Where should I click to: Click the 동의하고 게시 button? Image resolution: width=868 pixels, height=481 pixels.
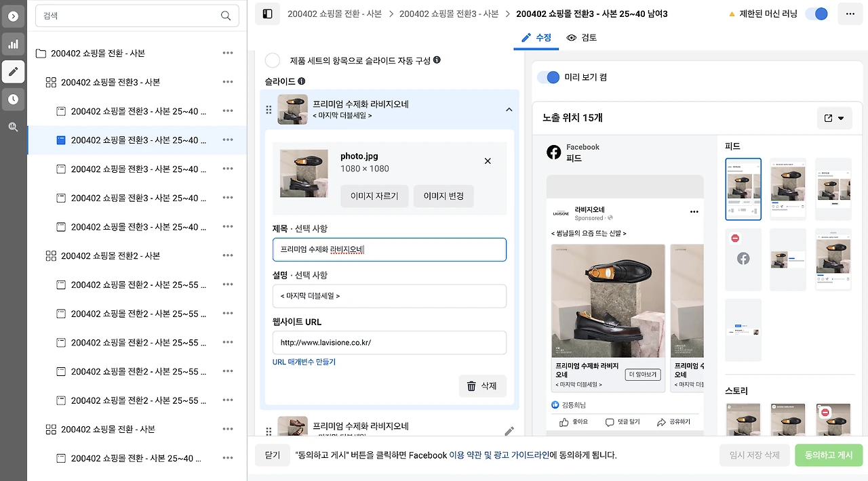[829, 455]
